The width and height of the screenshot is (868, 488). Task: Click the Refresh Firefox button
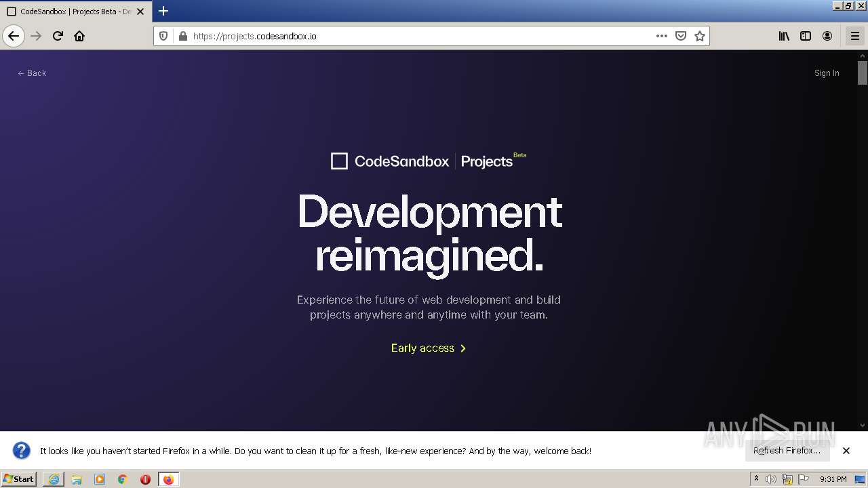(787, 451)
